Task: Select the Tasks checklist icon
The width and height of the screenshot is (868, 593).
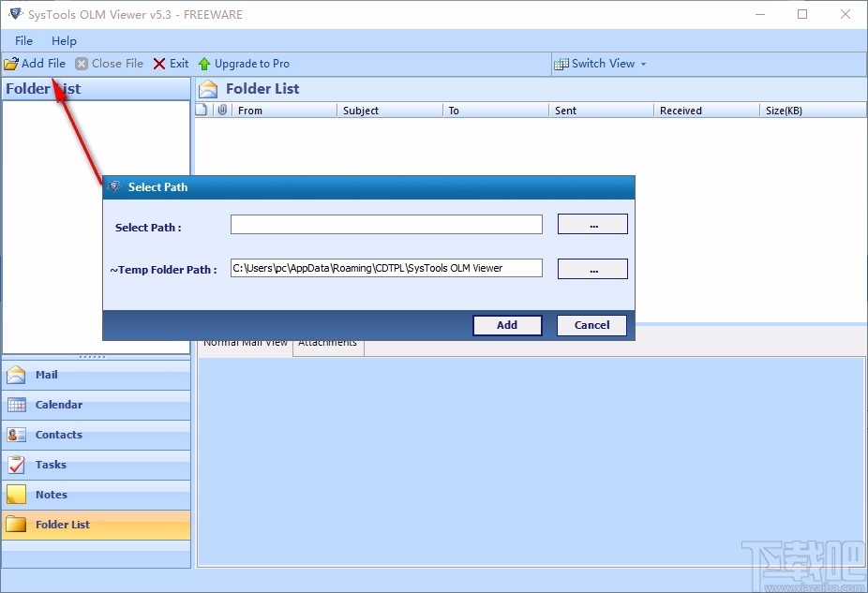Action: (16, 465)
